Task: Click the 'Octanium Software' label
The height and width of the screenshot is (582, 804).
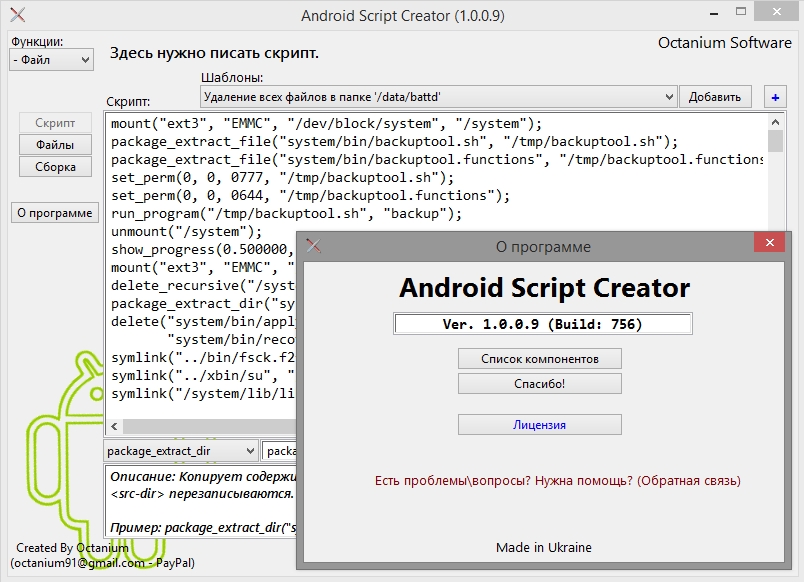Action: 725,43
